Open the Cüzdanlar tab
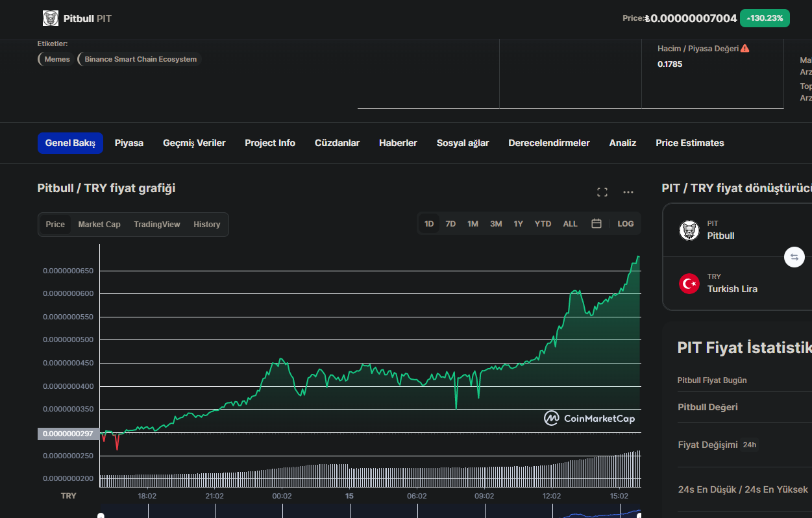The image size is (812, 518). [x=337, y=143]
